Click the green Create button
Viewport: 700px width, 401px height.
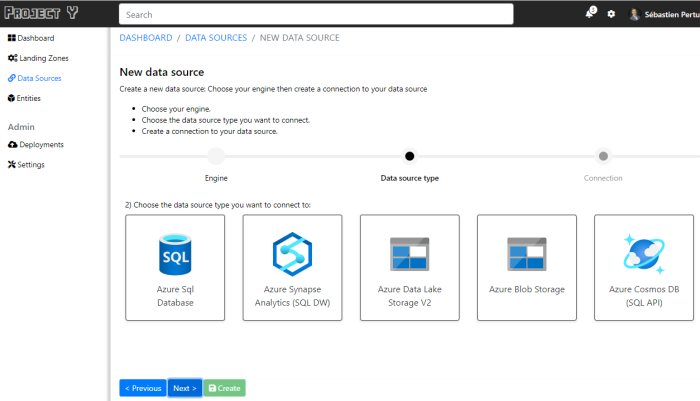coord(225,388)
